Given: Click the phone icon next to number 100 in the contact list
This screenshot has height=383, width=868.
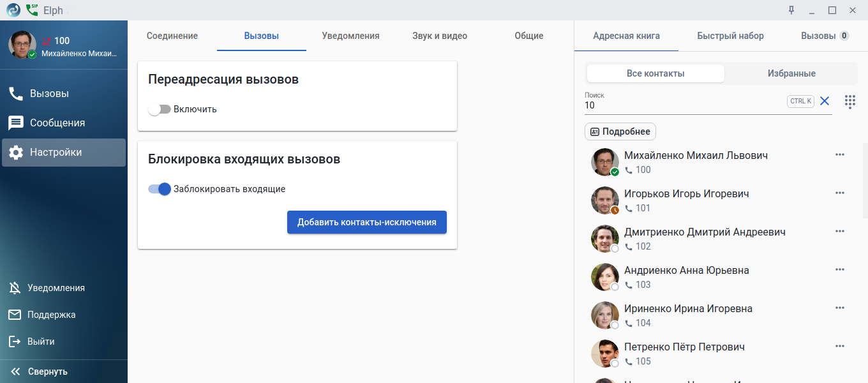Looking at the screenshot, I should click(x=629, y=170).
